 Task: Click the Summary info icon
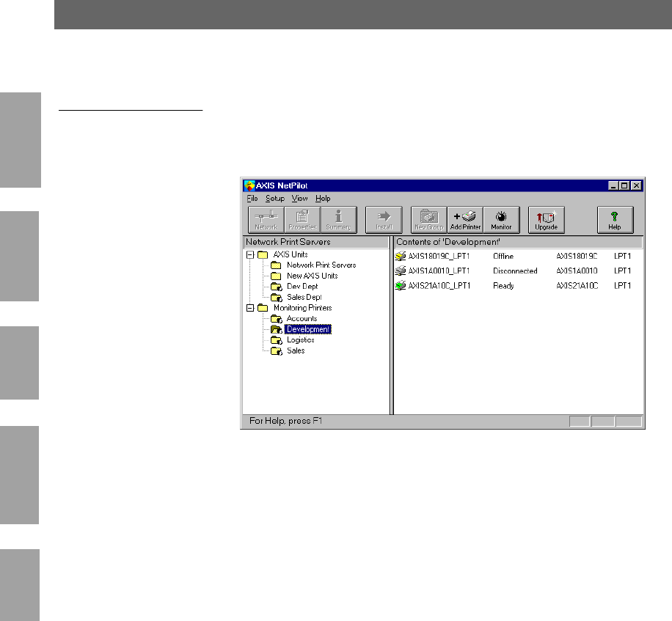tap(338, 218)
